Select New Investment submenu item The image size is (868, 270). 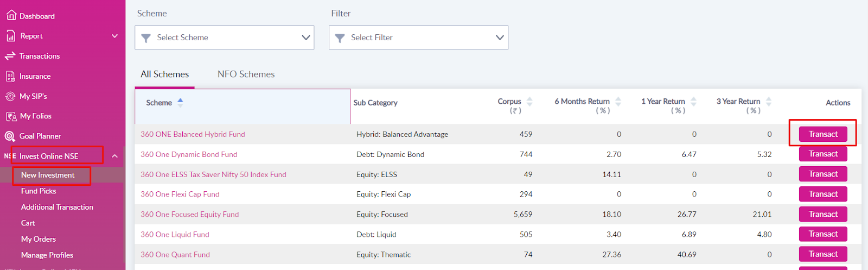[48, 175]
